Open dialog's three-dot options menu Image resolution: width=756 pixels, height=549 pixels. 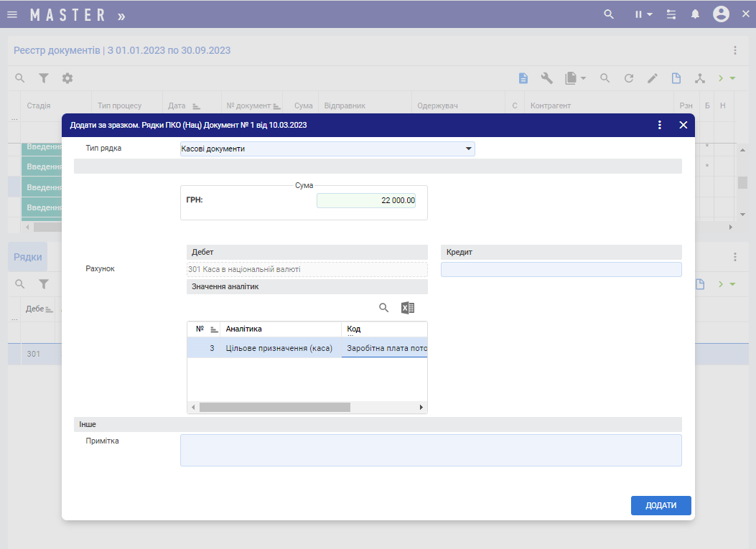point(660,125)
